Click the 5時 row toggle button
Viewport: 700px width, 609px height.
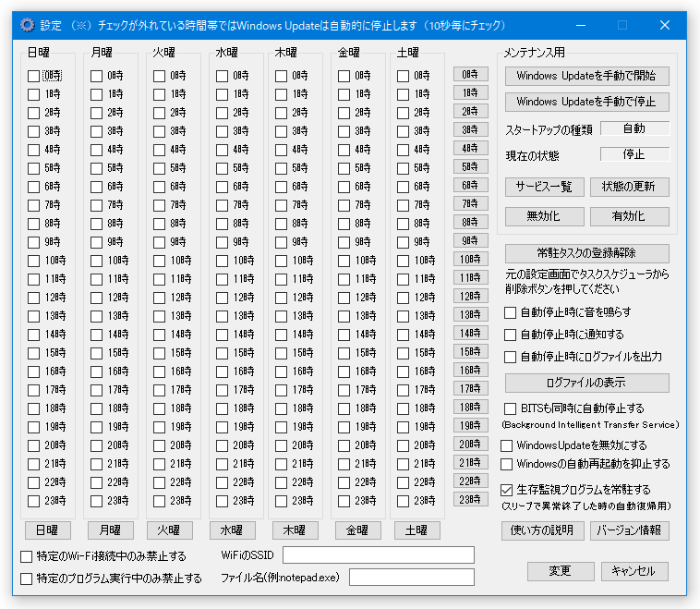coord(471,166)
